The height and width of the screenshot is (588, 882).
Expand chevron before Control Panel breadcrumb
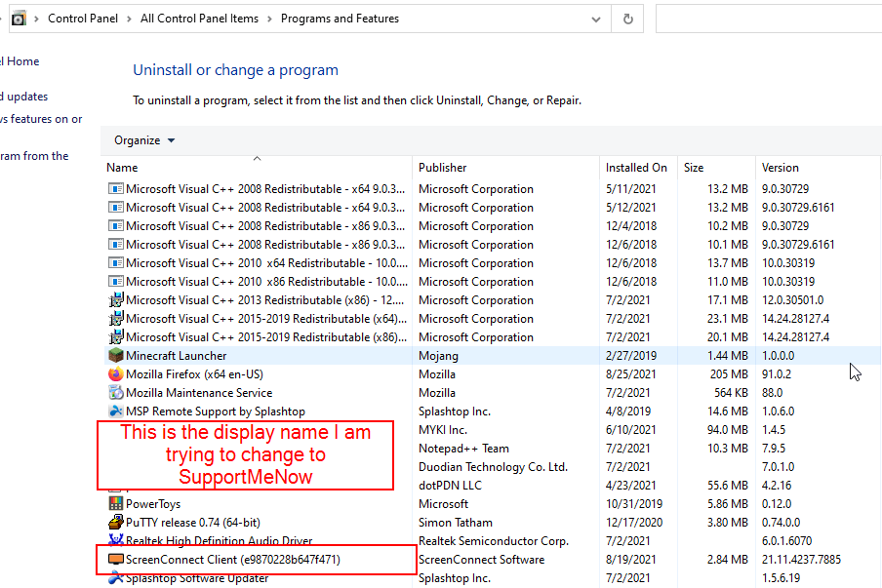36,19
